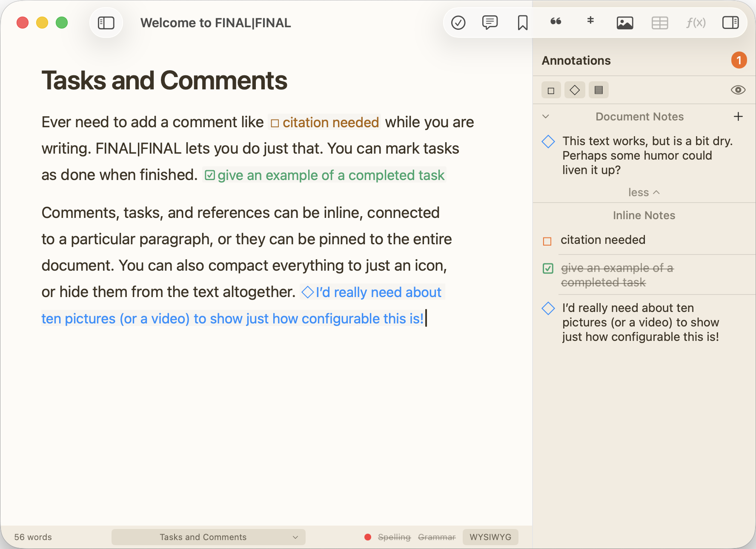Click the Tasks and Comments heading
Screen dimensions: 756x549
pyautogui.click(x=164, y=80)
